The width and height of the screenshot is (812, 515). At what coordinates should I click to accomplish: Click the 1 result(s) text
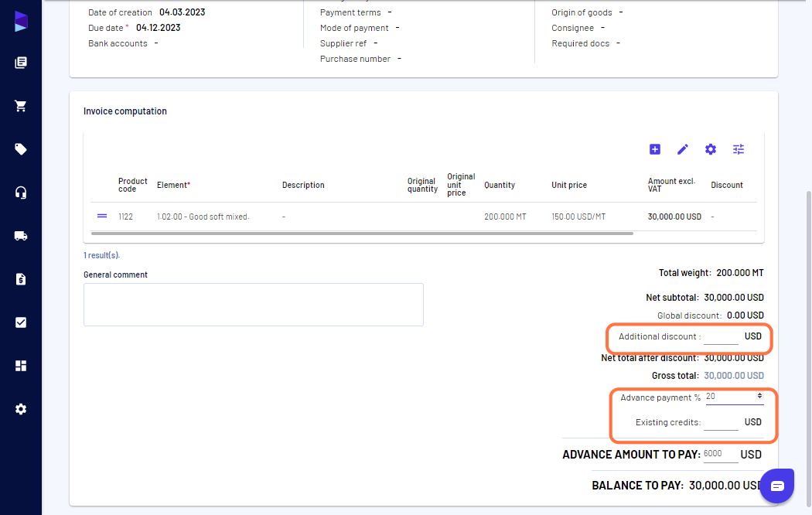pyautogui.click(x=101, y=256)
